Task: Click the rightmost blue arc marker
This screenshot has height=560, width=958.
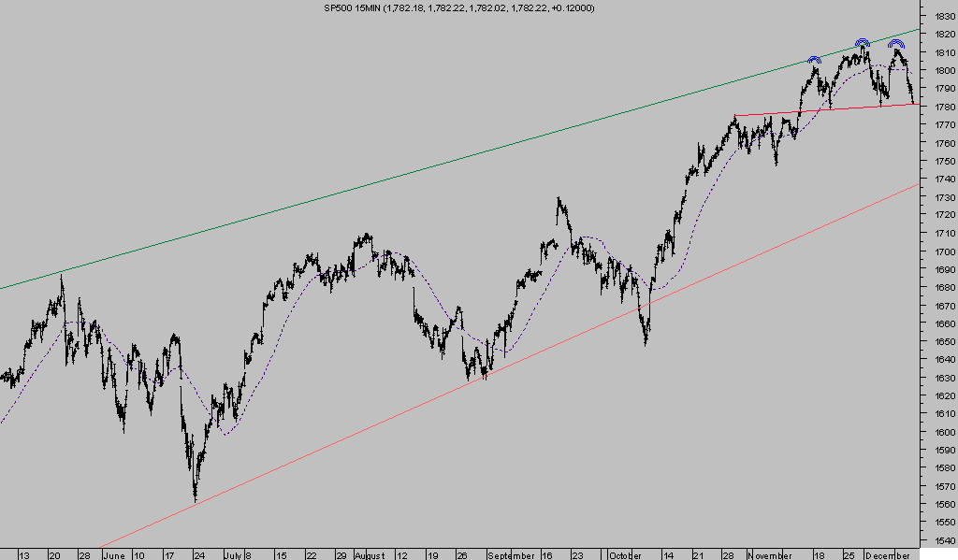Action: [895, 44]
